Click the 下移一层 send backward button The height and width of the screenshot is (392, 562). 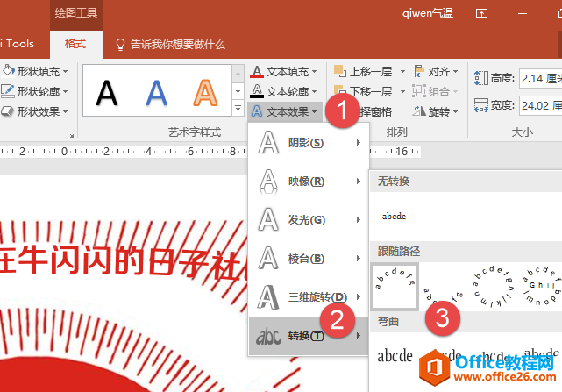tap(364, 91)
